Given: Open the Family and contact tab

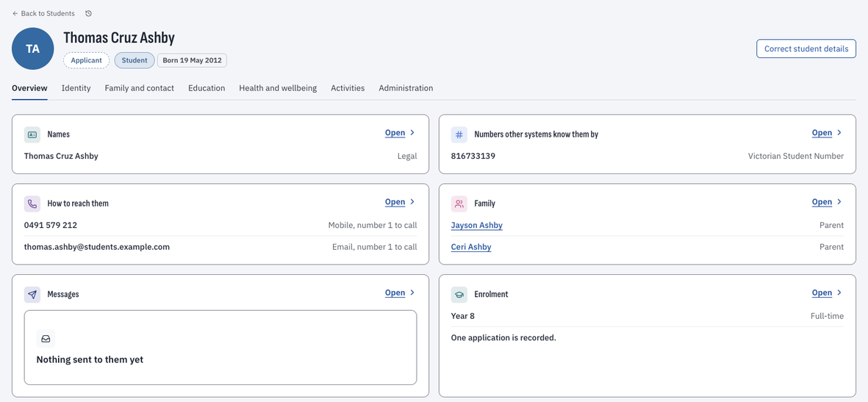Looking at the screenshot, I should [x=140, y=88].
